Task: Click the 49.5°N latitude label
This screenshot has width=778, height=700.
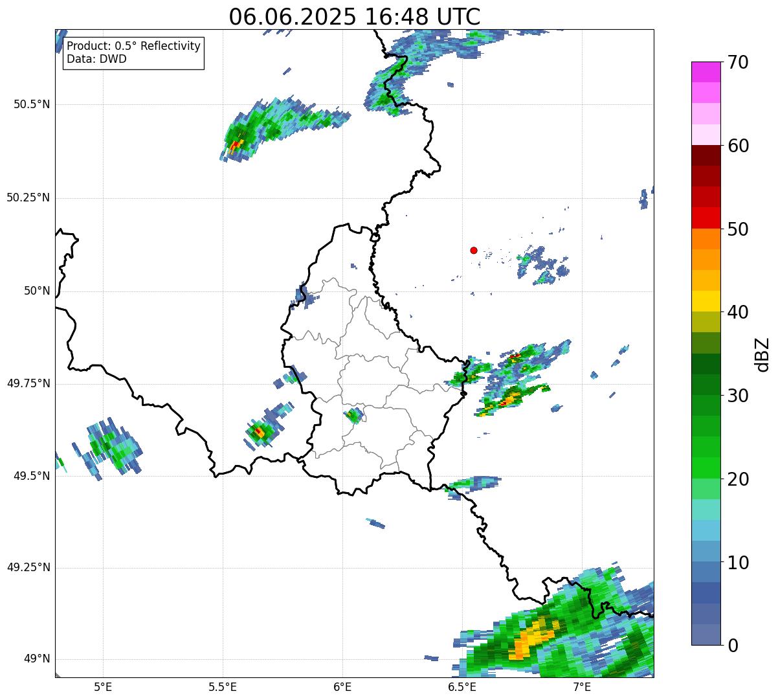Action: (32, 476)
